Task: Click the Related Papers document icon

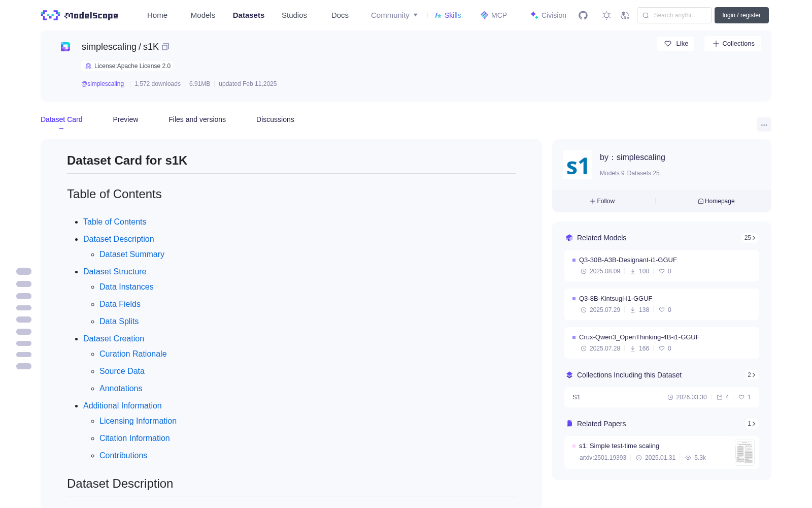Action: point(569,424)
